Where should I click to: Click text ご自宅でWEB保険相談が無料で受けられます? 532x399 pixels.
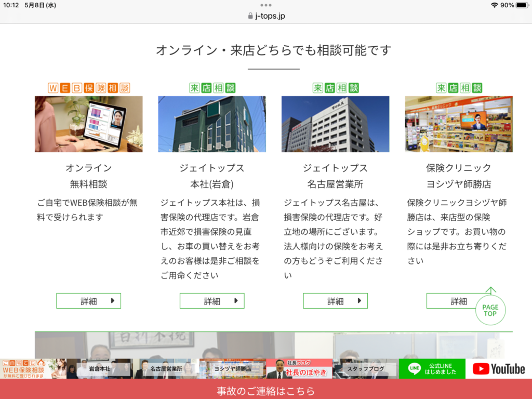coord(87,210)
